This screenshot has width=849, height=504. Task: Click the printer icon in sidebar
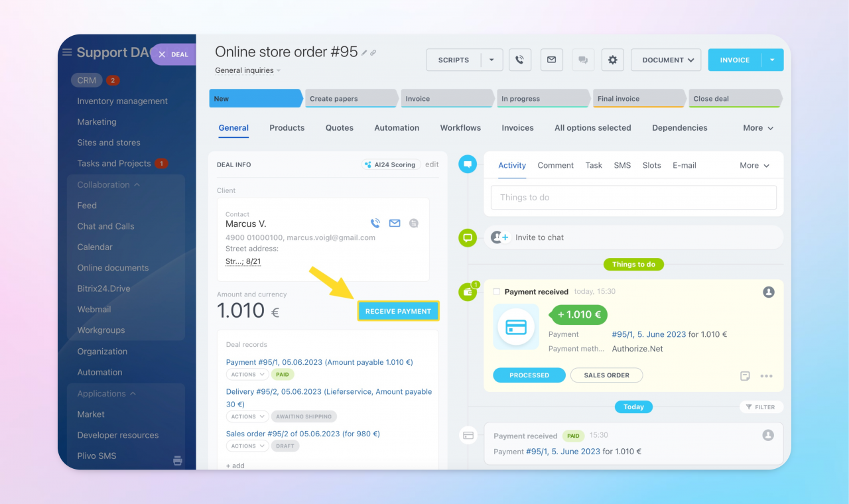(178, 460)
